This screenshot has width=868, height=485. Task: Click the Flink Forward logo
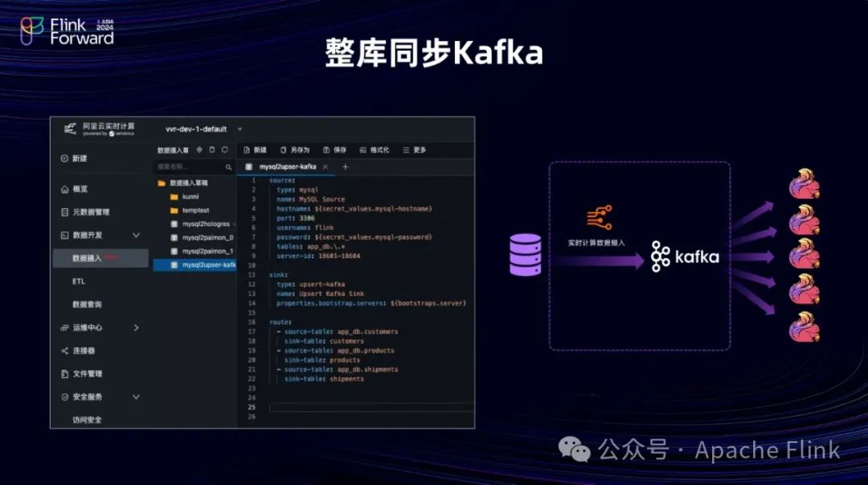[x=67, y=31]
